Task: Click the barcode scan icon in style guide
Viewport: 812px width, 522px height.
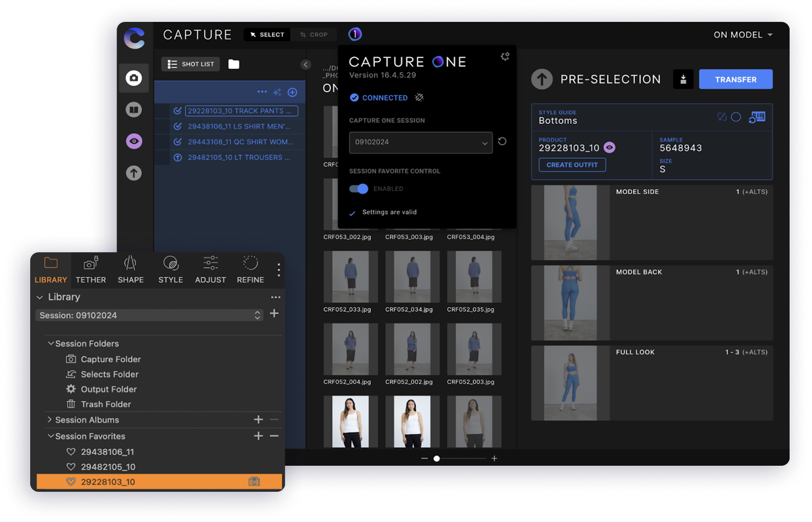Action: pyautogui.click(x=757, y=117)
